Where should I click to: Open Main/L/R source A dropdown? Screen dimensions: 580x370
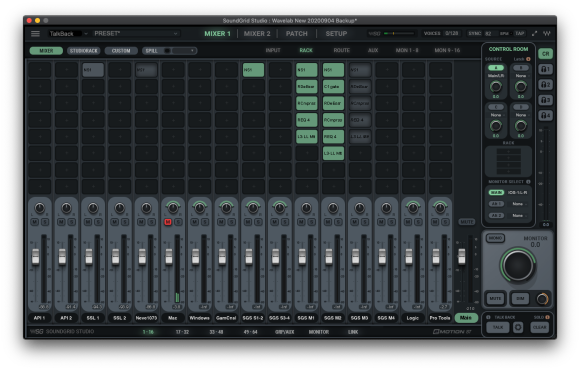click(496, 76)
